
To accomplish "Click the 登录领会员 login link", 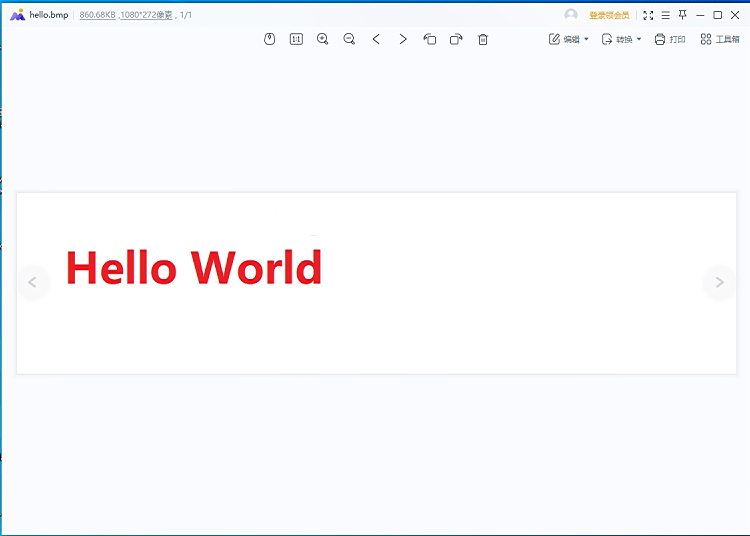I will tap(609, 15).
